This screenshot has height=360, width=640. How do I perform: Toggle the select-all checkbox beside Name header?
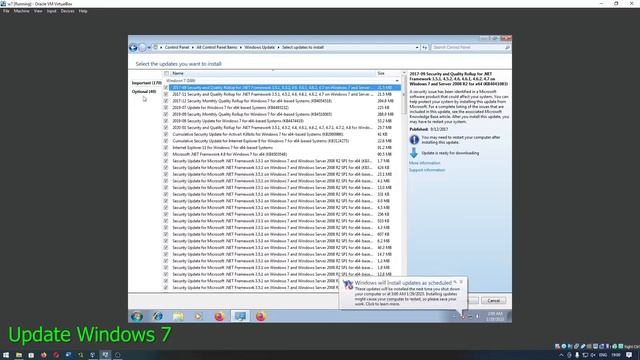coord(166,73)
